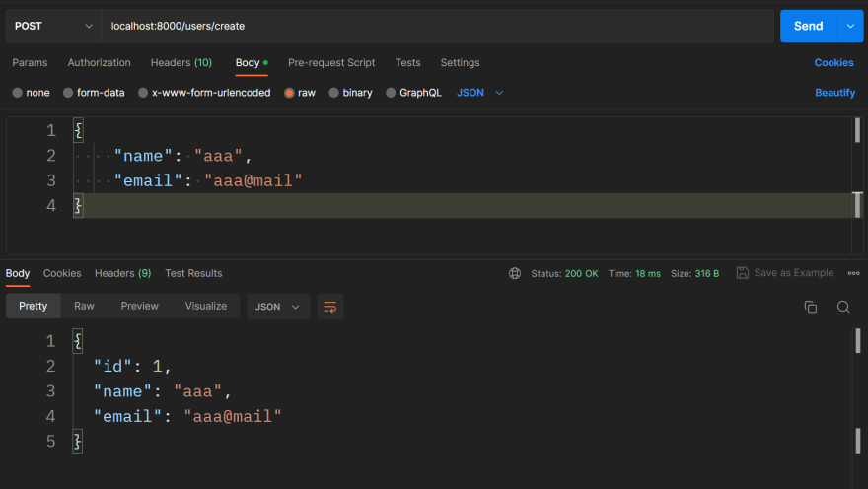
Task: Select the form-data radio option
Action: pyautogui.click(x=68, y=93)
